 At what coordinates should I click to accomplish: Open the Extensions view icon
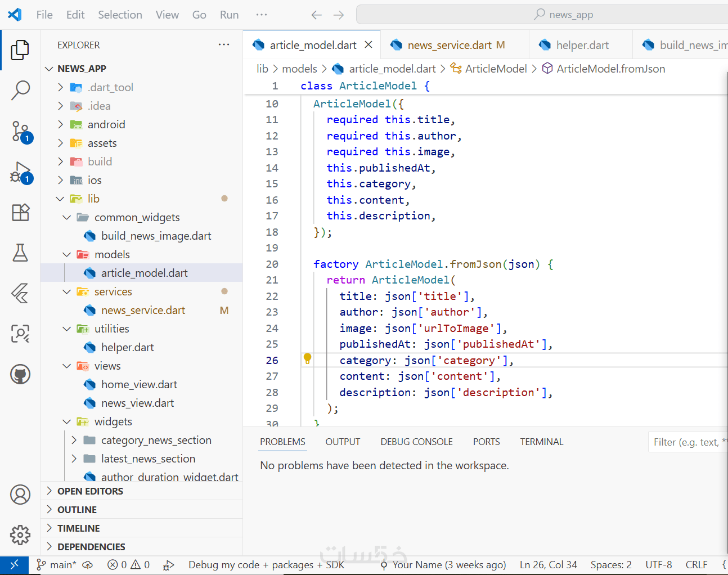point(20,213)
